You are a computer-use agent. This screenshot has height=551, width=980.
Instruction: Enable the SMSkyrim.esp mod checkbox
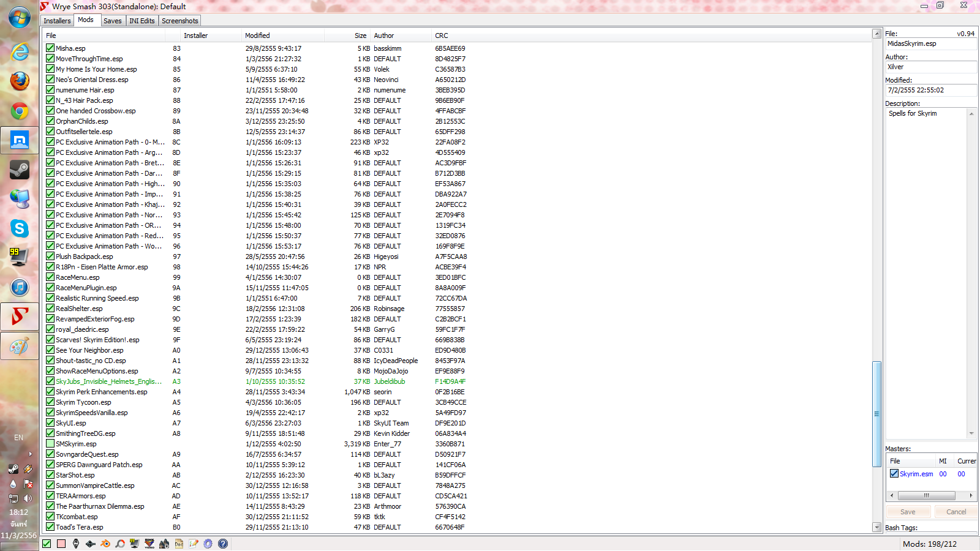(50, 443)
